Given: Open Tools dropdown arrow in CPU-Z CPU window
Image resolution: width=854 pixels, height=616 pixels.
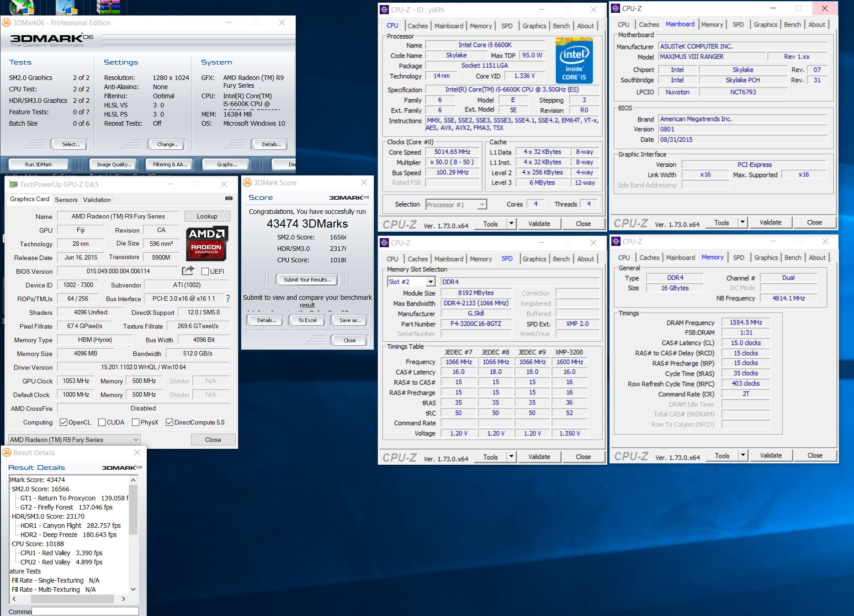Looking at the screenshot, I should pyautogui.click(x=511, y=224).
